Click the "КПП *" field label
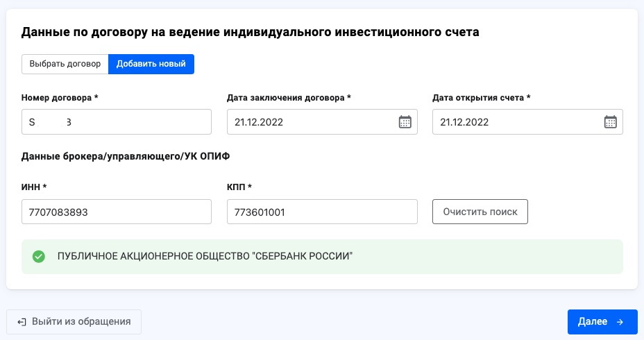This screenshot has height=340, width=644. coord(239,187)
